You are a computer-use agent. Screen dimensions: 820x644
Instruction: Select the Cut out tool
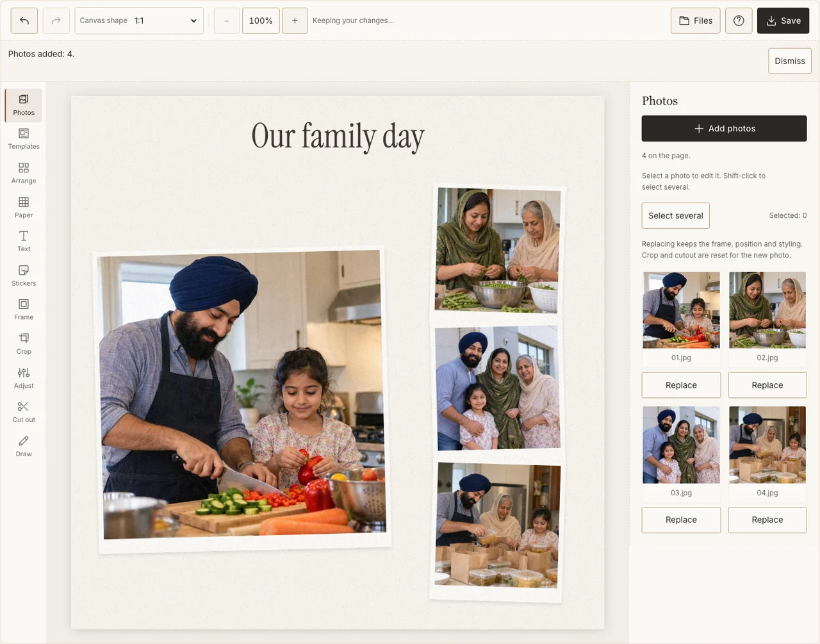point(24,412)
